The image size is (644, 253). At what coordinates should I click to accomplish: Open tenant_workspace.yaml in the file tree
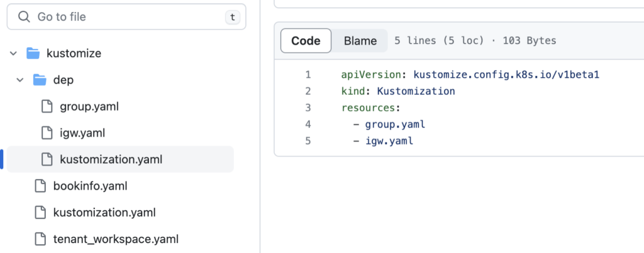(116, 239)
